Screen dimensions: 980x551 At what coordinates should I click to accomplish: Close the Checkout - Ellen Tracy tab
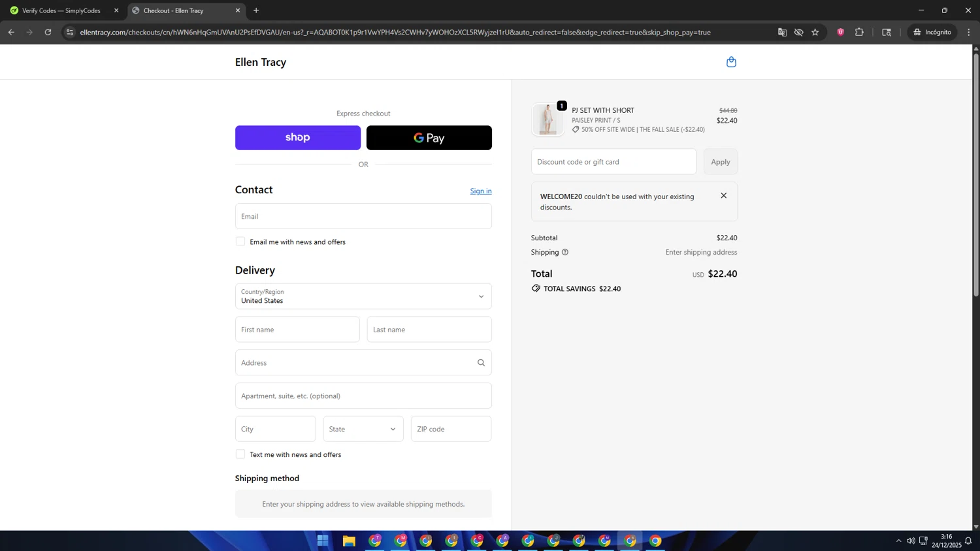tap(238, 10)
